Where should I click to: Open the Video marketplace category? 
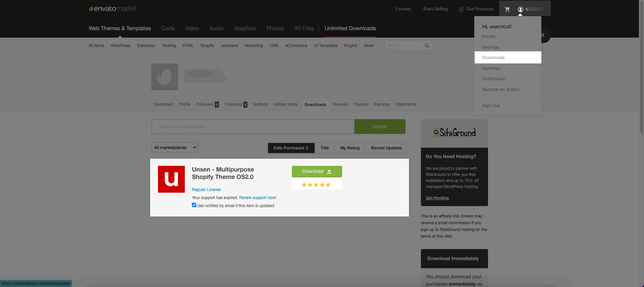click(x=192, y=29)
